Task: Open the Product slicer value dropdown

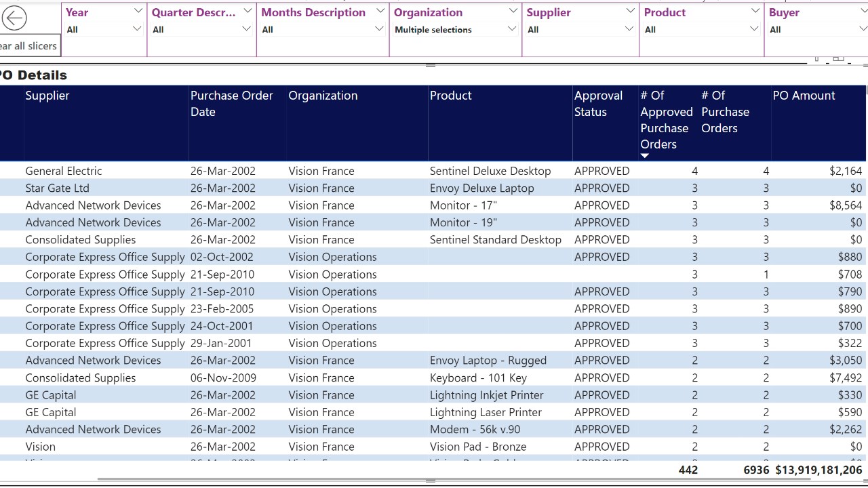Action: (701, 29)
